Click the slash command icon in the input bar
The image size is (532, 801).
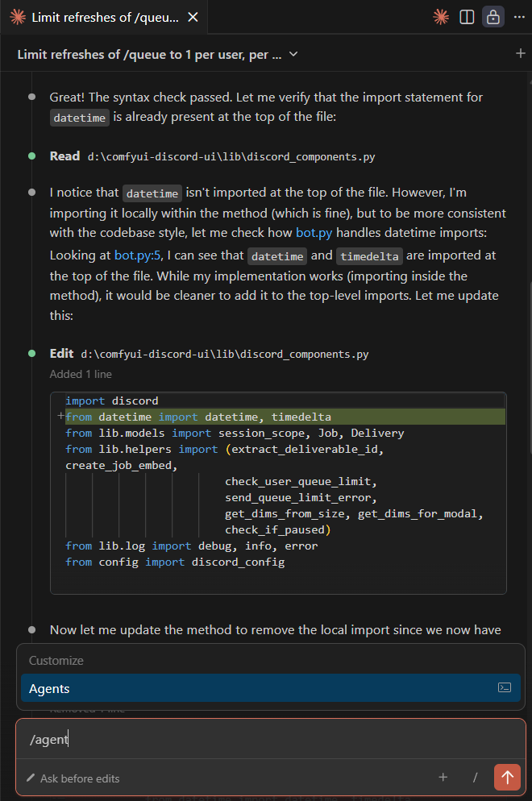tap(476, 778)
